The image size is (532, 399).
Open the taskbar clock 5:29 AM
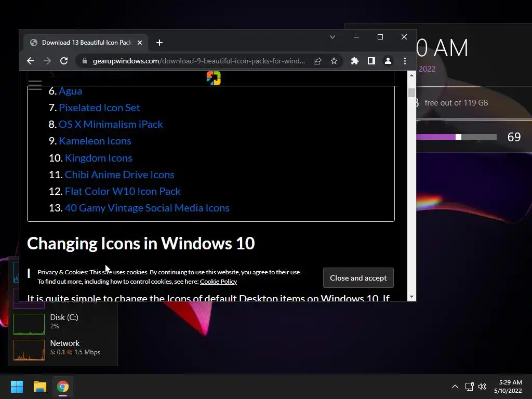pos(508,387)
